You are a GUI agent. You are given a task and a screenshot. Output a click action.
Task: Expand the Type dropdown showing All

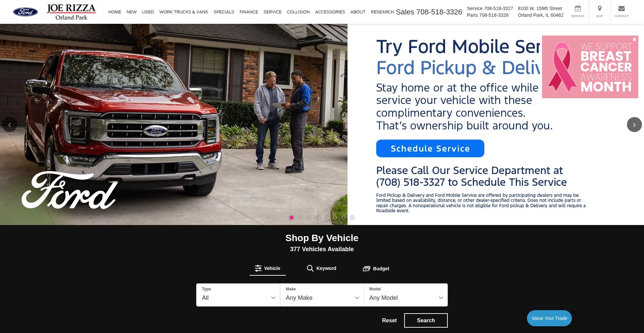238,295
